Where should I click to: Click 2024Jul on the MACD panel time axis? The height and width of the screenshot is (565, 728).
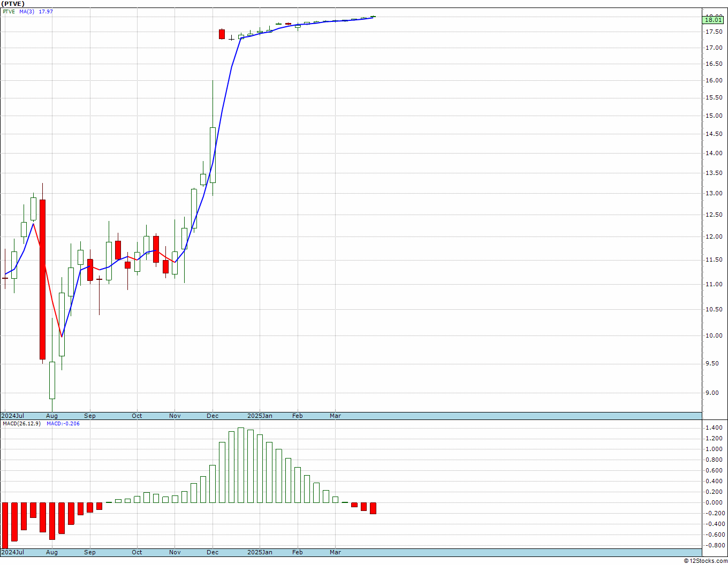(x=12, y=552)
